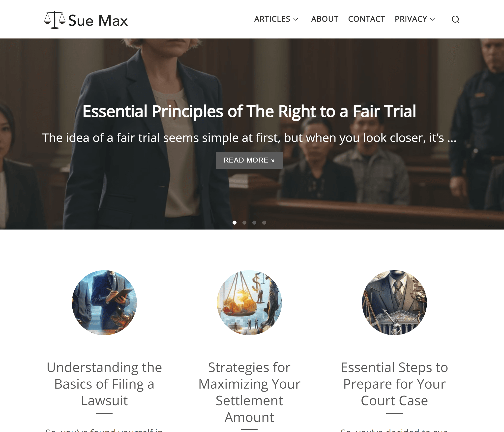
Task: Switch to the second slide dot
Action: pyautogui.click(x=244, y=223)
